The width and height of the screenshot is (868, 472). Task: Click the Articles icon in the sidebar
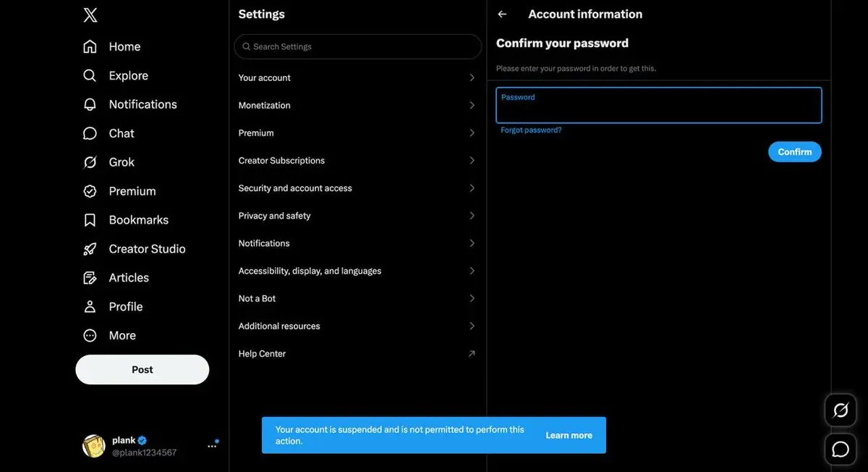(x=90, y=278)
